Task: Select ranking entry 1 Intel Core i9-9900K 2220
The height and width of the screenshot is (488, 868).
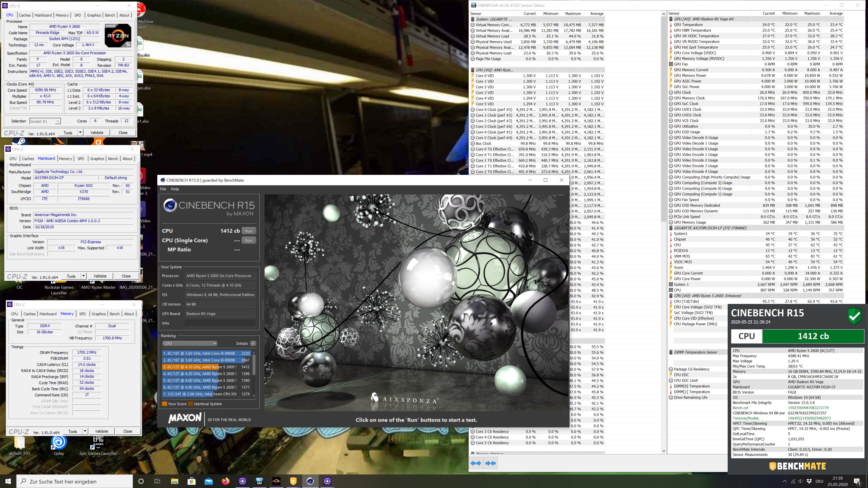Action: (x=207, y=353)
